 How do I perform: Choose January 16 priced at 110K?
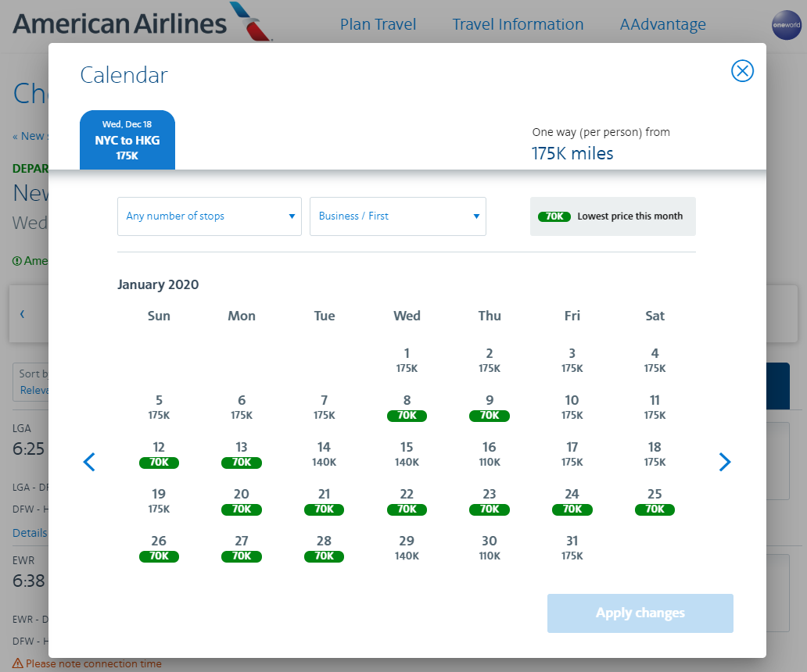click(x=490, y=454)
